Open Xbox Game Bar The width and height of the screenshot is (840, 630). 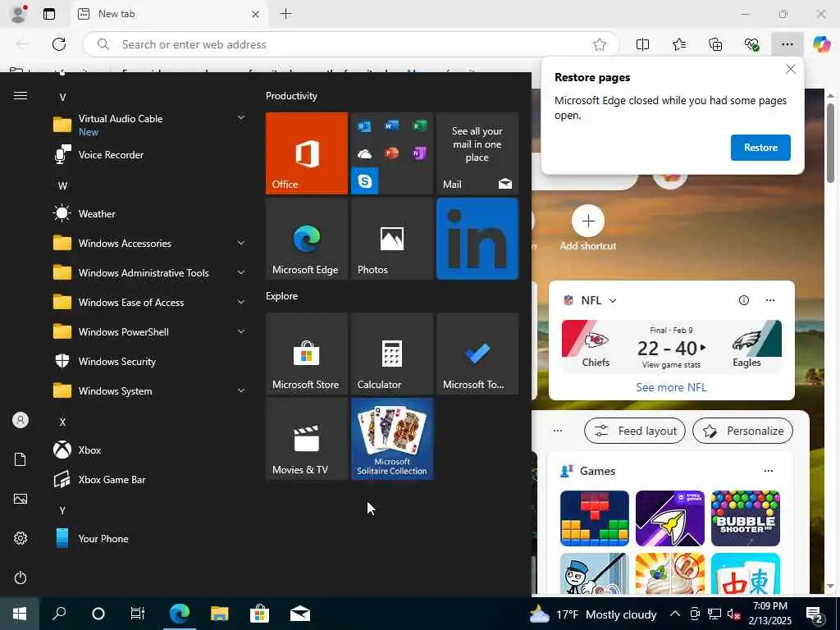(150, 479)
